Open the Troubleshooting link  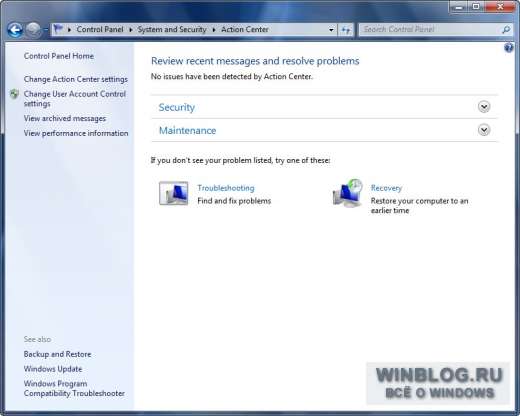point(226,188)
